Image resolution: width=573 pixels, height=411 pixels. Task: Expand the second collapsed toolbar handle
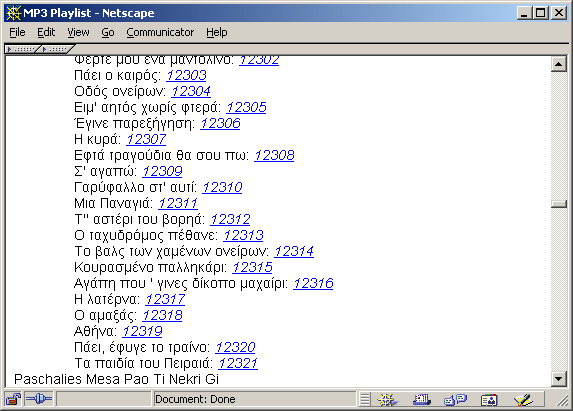pyautogui.click(x=56, y=49)
